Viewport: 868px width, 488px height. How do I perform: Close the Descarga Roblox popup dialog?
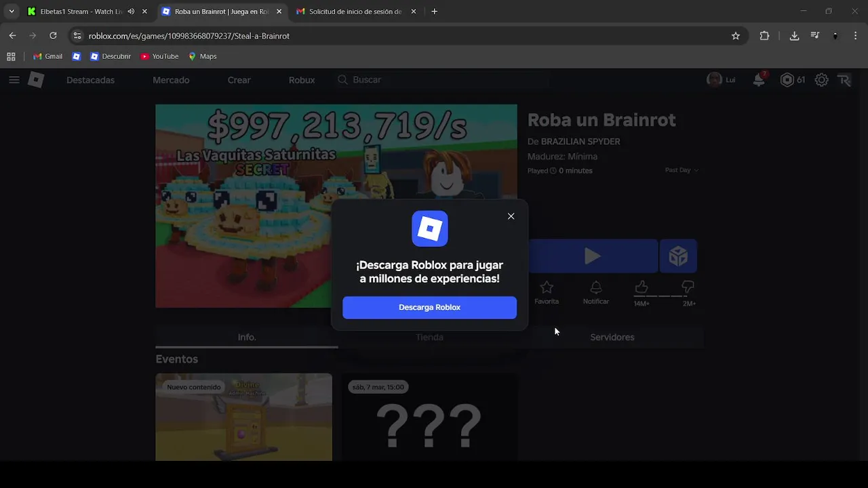511,216
